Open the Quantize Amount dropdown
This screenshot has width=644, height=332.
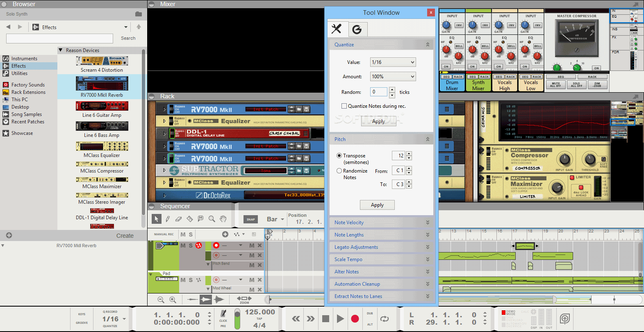pos(393,77)
